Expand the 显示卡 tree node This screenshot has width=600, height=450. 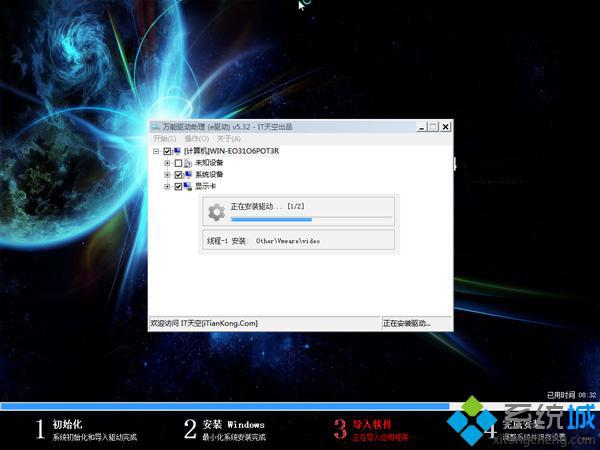click(167, 186)
